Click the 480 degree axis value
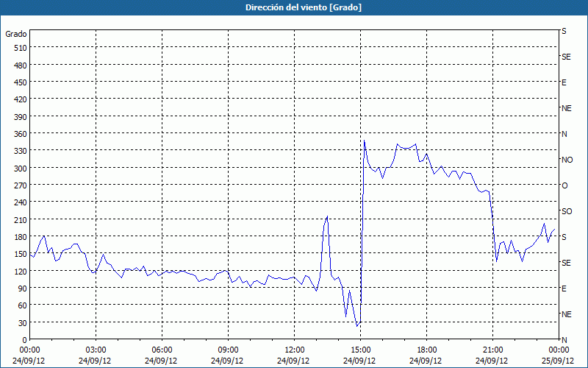Screen dimensions: 588x368 click(21, 66)
